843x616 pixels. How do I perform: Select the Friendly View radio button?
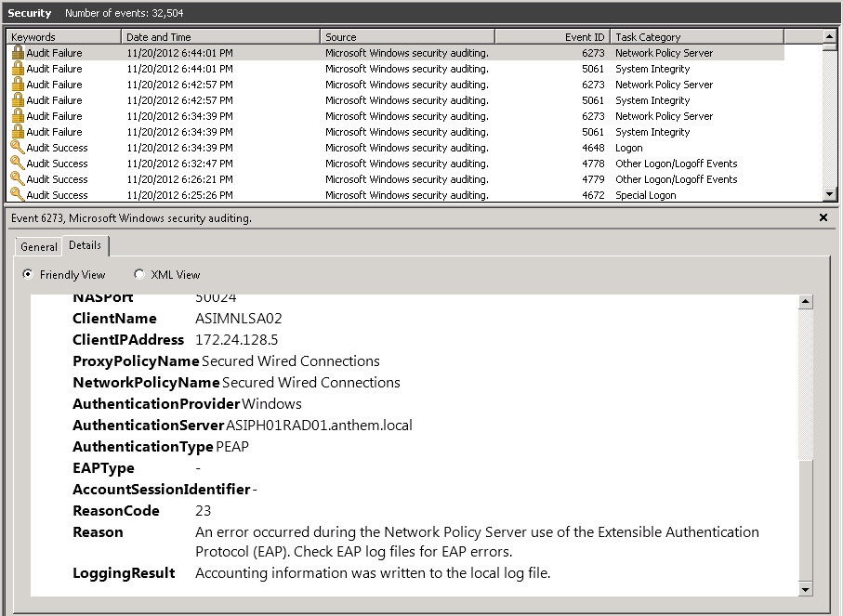[x=27, y=274]
